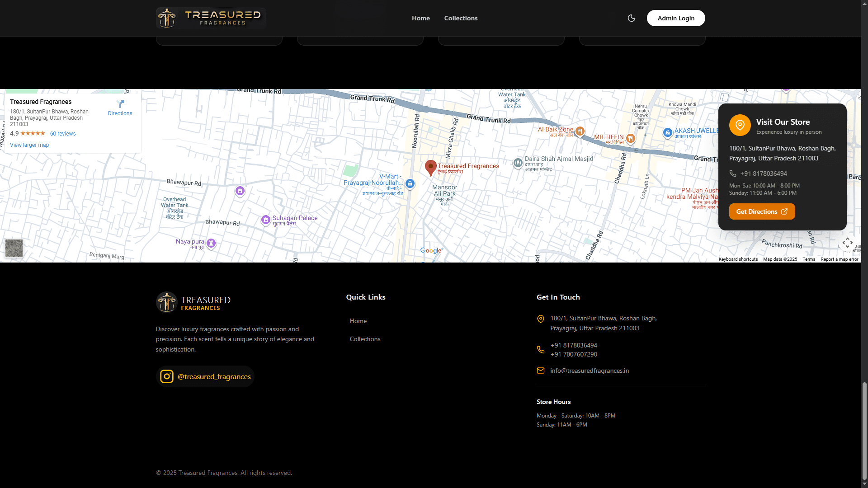Click View larger map link
Screen dimensions: 868x488
29,145
